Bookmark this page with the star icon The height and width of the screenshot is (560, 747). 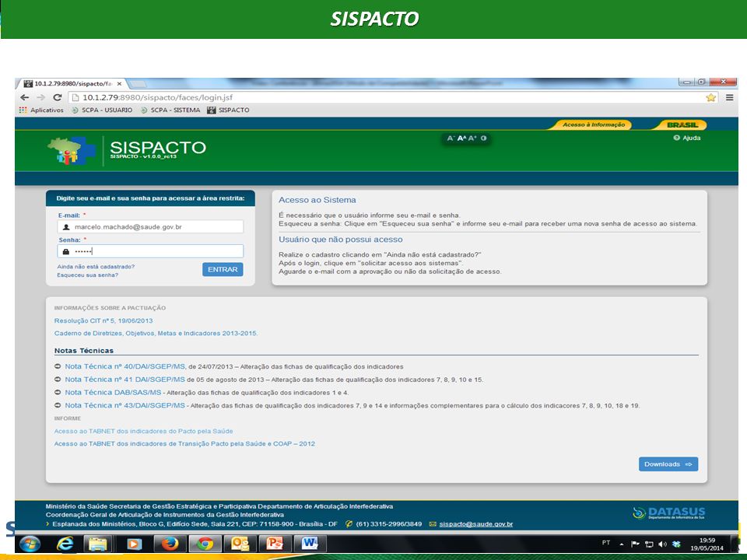point(710,98)
